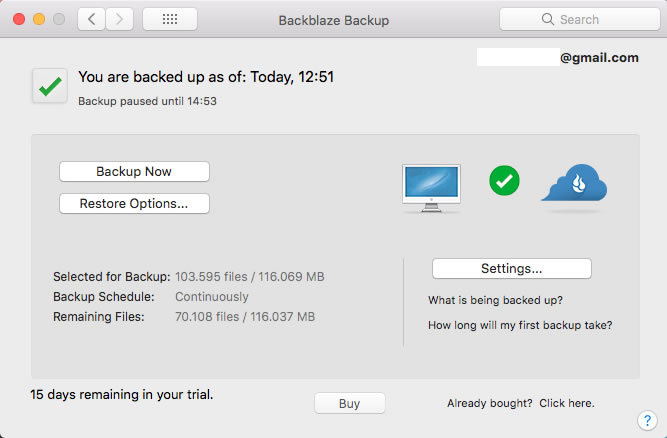Click the magnifying glass search icon
Viewport: 667px width, 438px height.
pyautogui.click(x=547, y=19)
